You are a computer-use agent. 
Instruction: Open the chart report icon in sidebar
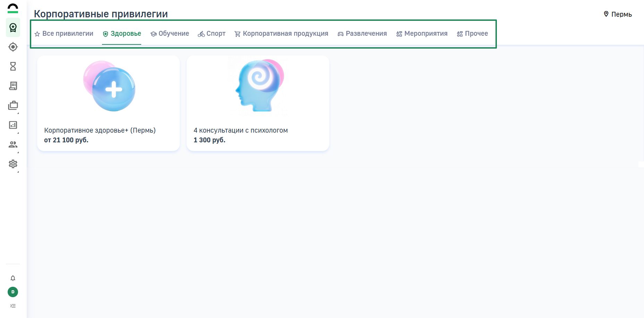click(x=13, y=125)
